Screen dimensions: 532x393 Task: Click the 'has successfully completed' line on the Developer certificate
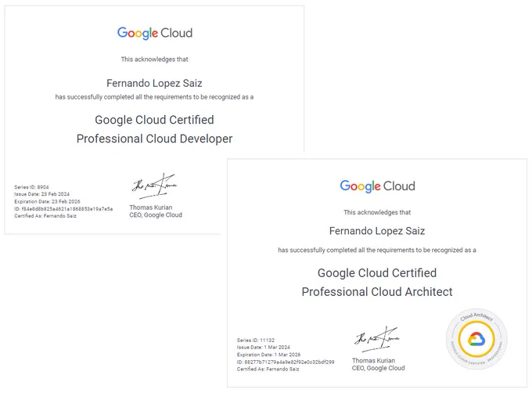pyautogui.click(x=154, y=97)
